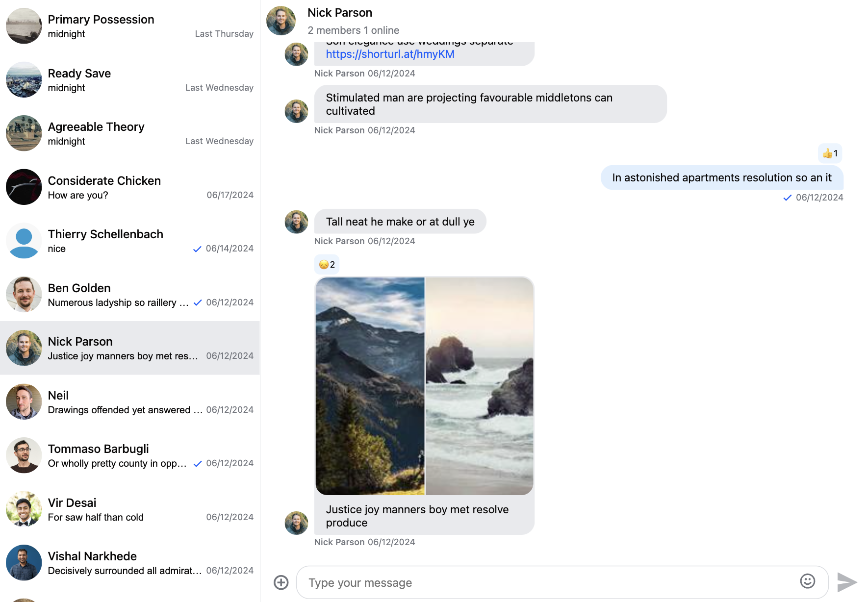Open the mountain landscape image attachment
Image resolution: width=868 pixels, height=602 pixels.
tap(370, 386)
